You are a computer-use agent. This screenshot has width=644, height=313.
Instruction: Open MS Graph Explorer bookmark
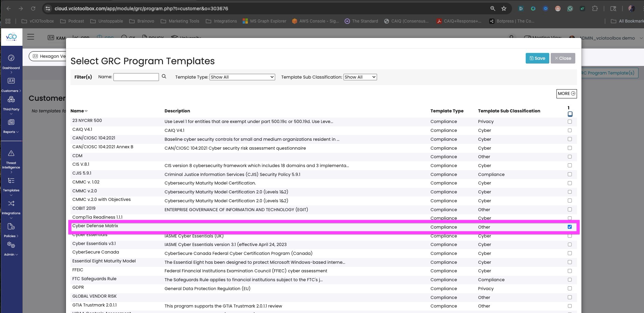coord(265,21)
